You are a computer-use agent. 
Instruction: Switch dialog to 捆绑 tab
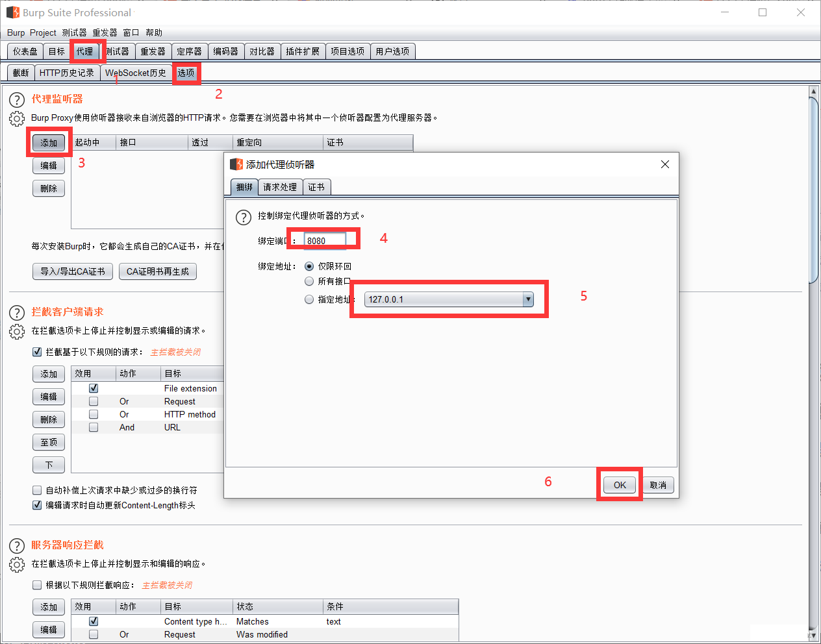244,187
